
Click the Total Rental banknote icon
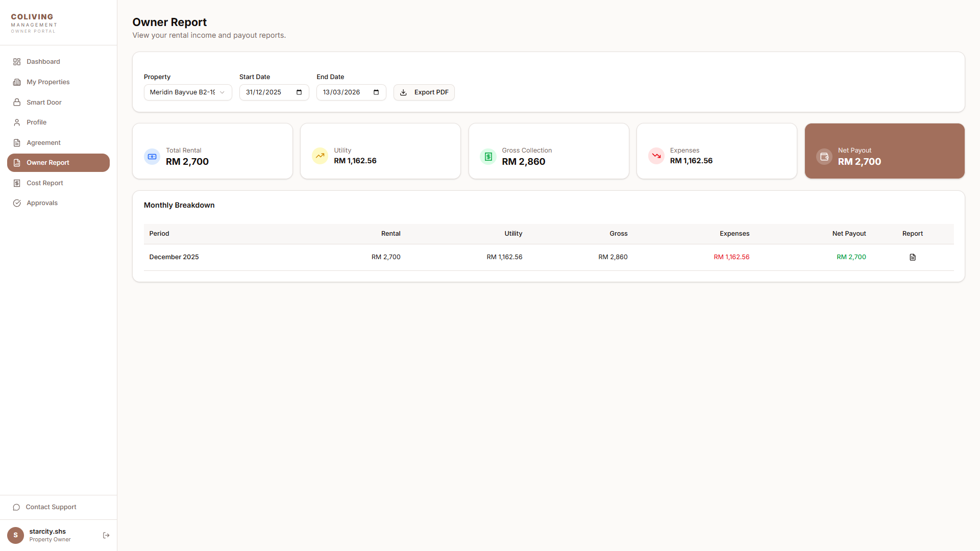(152, 157)
